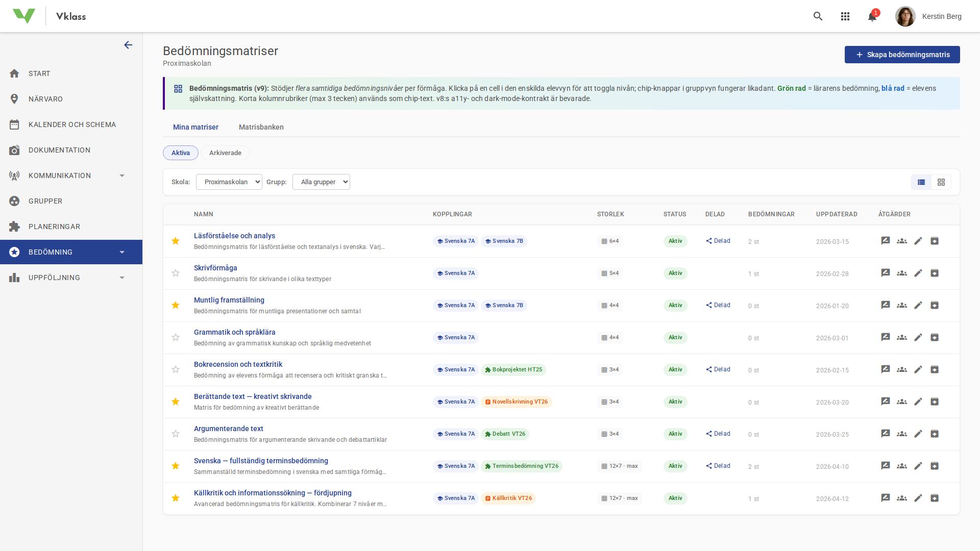Image resolution: width=980 pixels, height=551 pixels.
Task: Open the Skola dropdown Proximaskolan
Action: click(x=229, y=182)
